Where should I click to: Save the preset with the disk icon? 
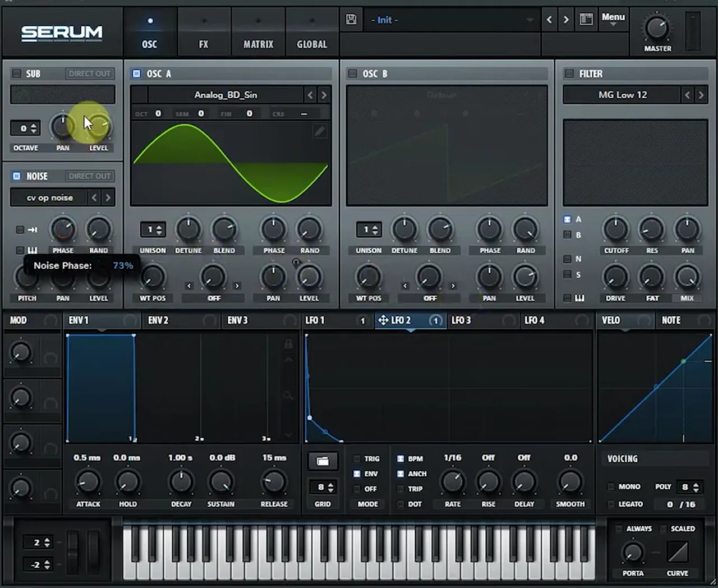coord(351,20)
